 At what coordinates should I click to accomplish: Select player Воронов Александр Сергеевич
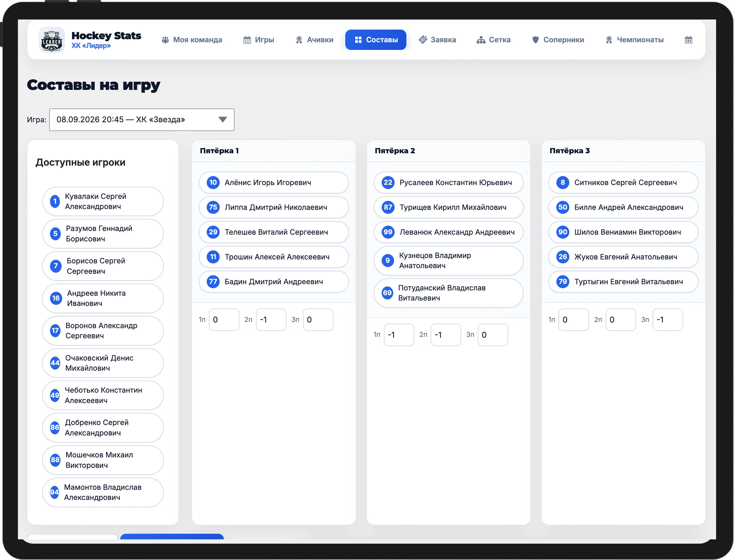tap(103, 331)
